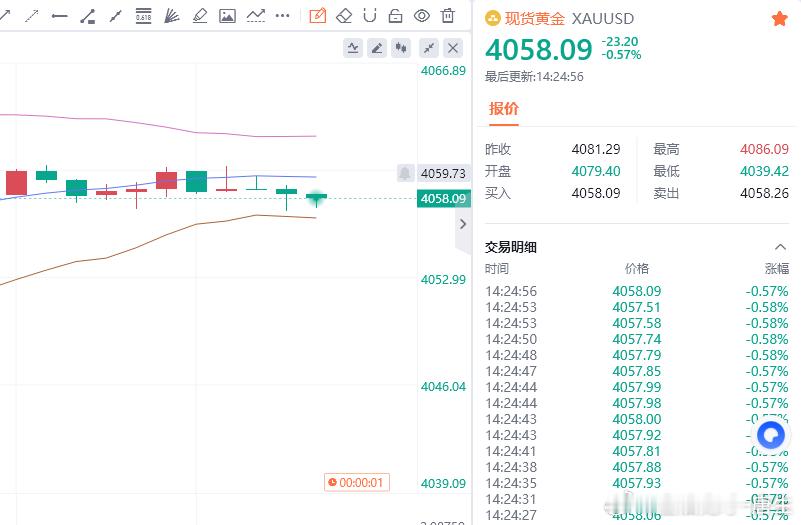
Task: Insert an image onto the chart
Action: click(227, 16)
